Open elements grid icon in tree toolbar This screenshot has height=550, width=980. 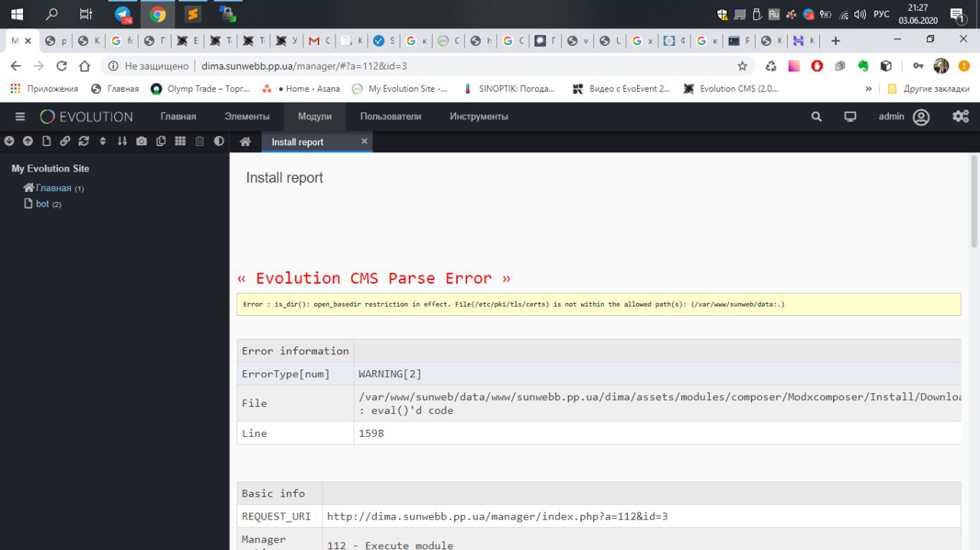point(180,141)
